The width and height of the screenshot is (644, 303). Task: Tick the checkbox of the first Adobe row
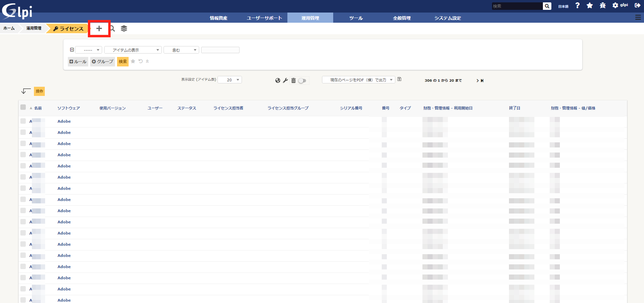[23, 121]
